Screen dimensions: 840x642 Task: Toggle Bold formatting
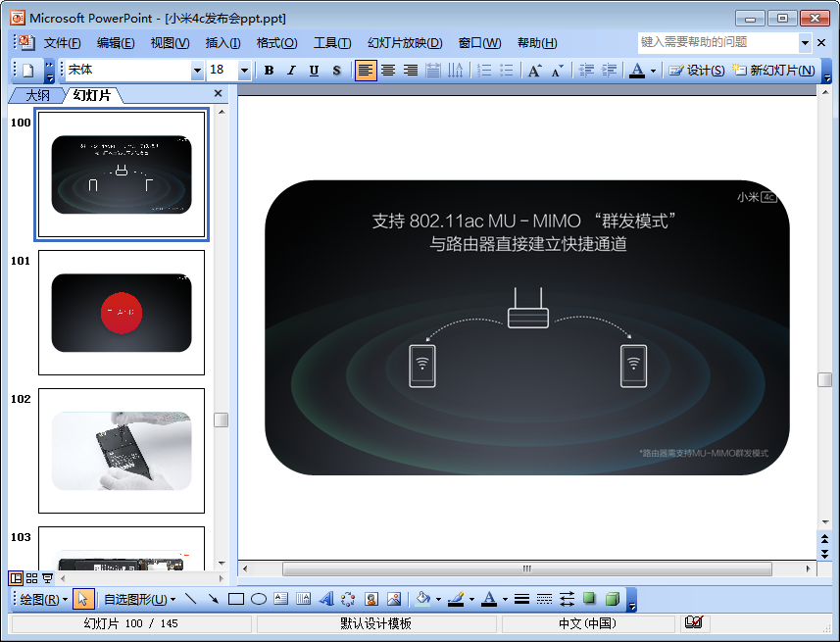point(269,71)
